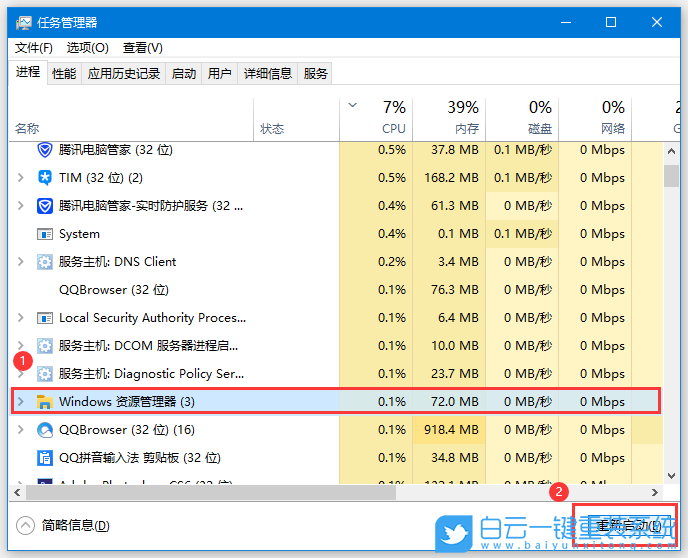
Task: Click the 918.4 MB memory value
Action: pyautogui.click(x=451, y=430)
